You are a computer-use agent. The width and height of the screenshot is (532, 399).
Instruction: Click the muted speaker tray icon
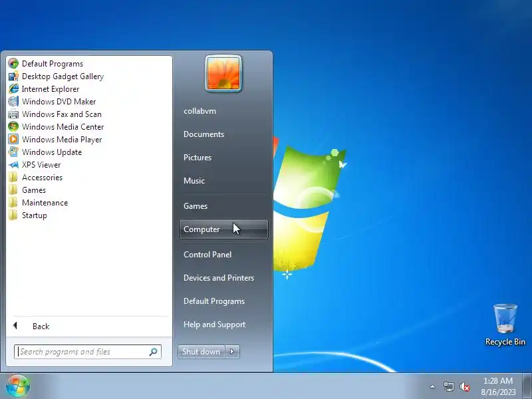coord(464,386)
